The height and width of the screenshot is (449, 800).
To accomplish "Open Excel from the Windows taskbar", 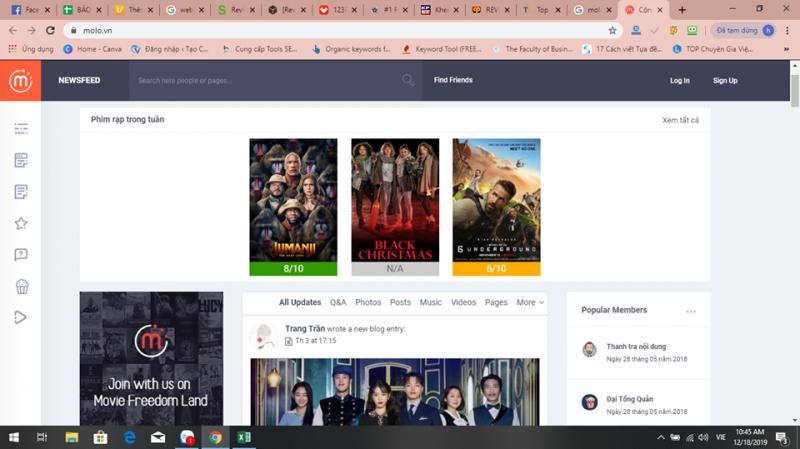I will tap(243, 438).
